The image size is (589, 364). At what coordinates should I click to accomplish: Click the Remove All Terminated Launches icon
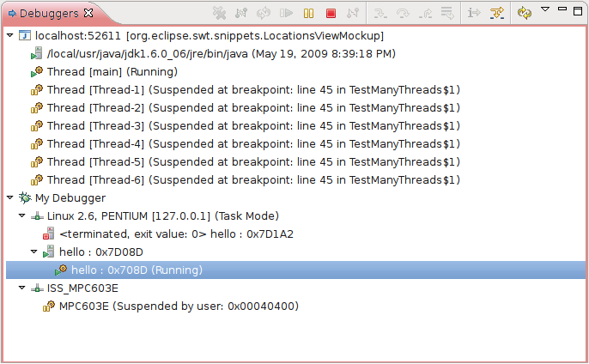pyautogui.click(x=220, y=13)
